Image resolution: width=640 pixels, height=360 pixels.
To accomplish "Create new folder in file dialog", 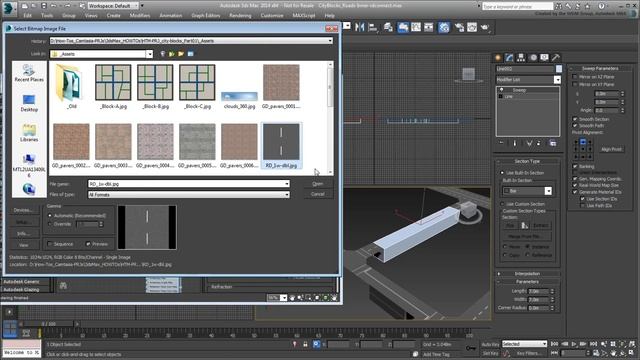I will pos(181,54).
